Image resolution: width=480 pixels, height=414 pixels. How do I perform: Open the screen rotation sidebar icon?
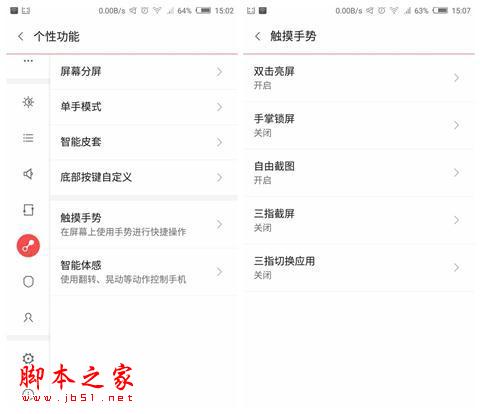(x=28, y=210)
